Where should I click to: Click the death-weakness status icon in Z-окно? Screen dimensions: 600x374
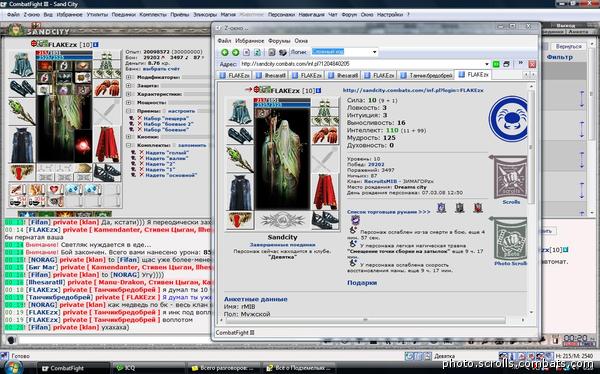pos(353,230)
